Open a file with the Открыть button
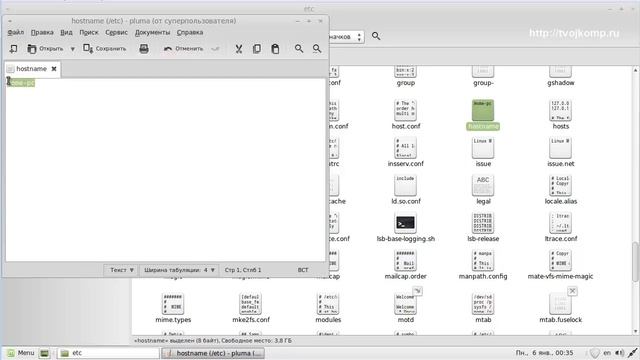The height and width of the screenshot is (360, 640). pyautogui.click(x=45, y=49)
